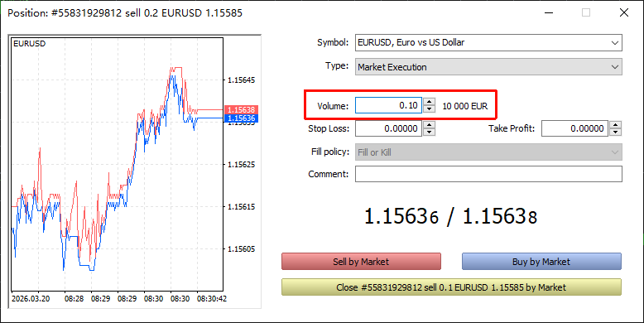Screen dimensions: 644x323
Task: Increase Take Profit with the up arrow
Action: click(615, 124)
